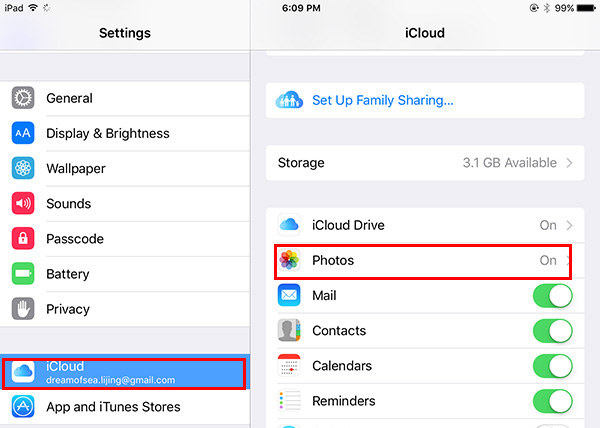The image size is (600, 428).
Task: Tap the 99% battery percentage text
Action: point(564,8)
